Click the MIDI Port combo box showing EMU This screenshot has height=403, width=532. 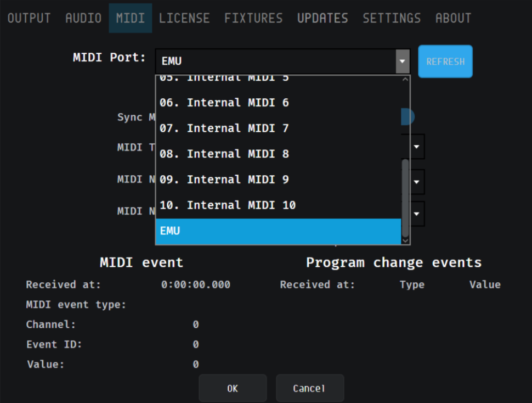click(282, 61)
